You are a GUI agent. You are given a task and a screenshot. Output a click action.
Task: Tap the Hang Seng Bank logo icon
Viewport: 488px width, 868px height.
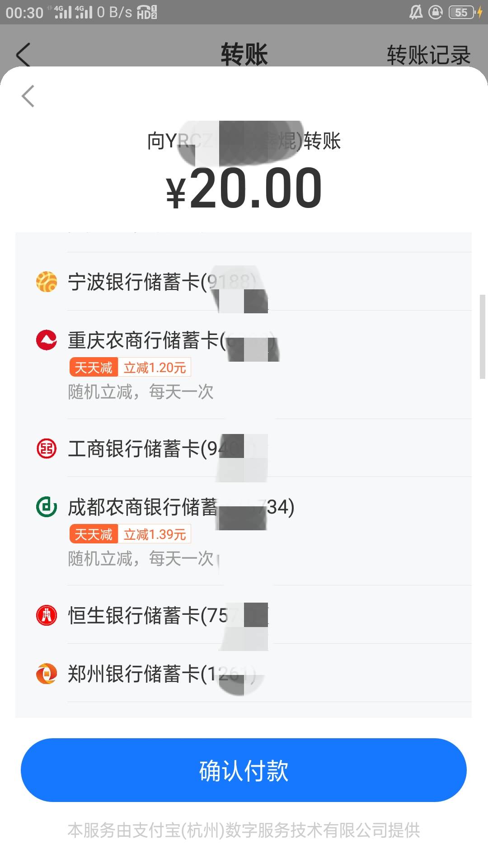click(x=47, y=615)
